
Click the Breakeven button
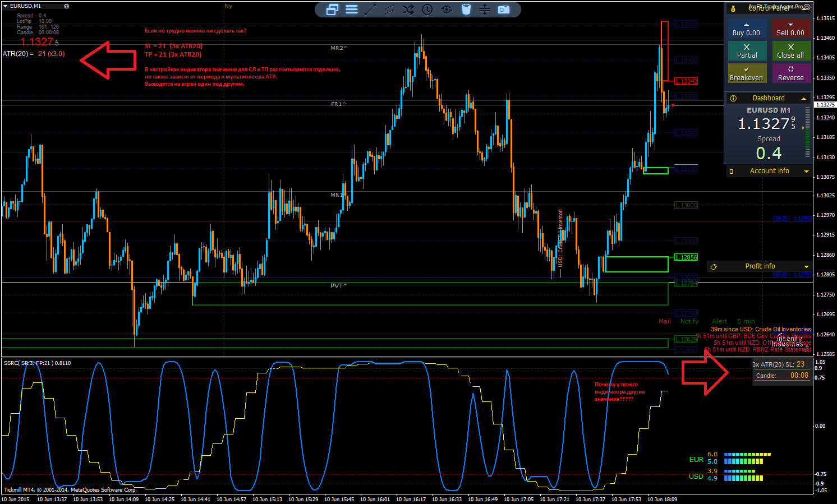click(x=747, y=73)
